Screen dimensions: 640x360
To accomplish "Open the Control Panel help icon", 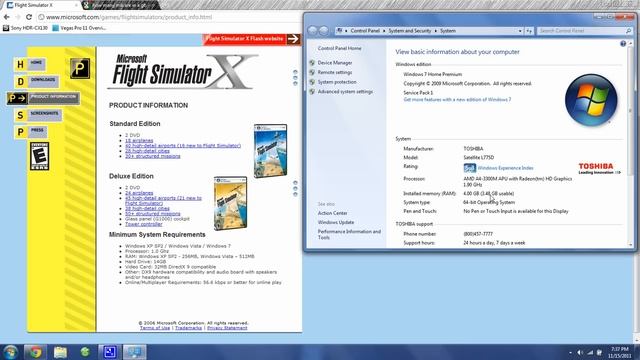I will coord(623,44).
